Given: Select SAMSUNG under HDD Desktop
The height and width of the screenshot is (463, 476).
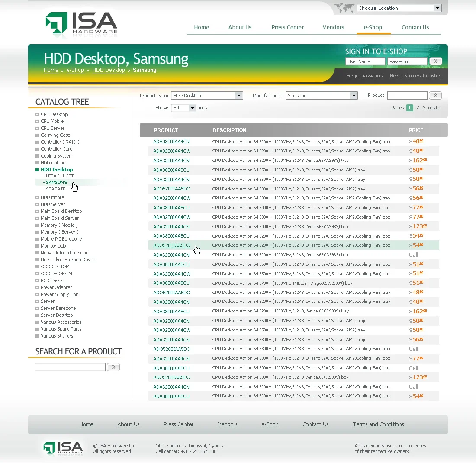Looking at the screenshot, I should point(56,183).
